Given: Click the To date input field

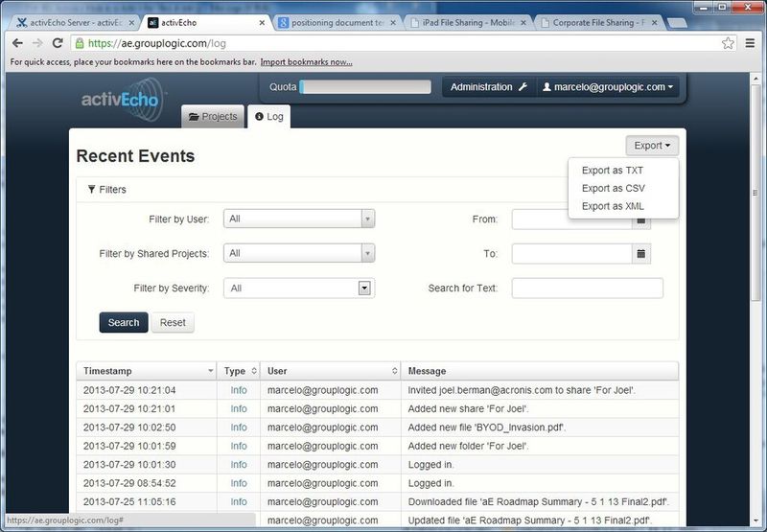Looking at the screenshot, I should point(572,253).
